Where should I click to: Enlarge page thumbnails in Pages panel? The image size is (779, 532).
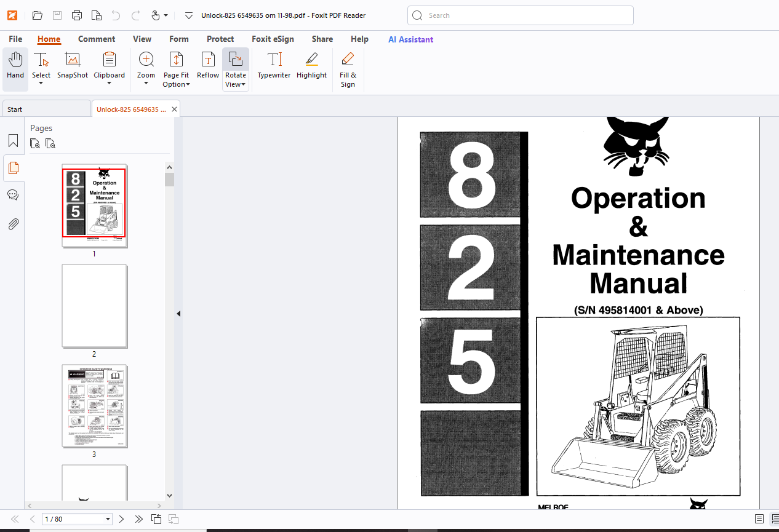pos(35,144)
